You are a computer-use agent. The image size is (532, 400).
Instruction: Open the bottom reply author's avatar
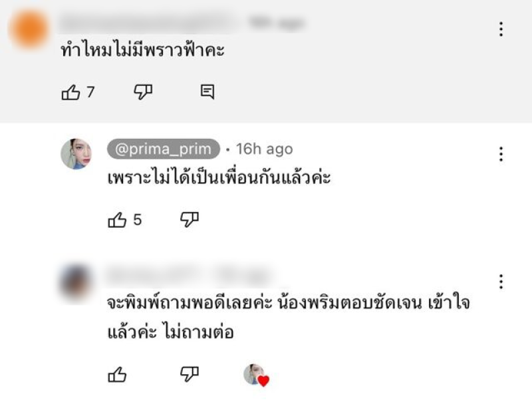point(76,282)
